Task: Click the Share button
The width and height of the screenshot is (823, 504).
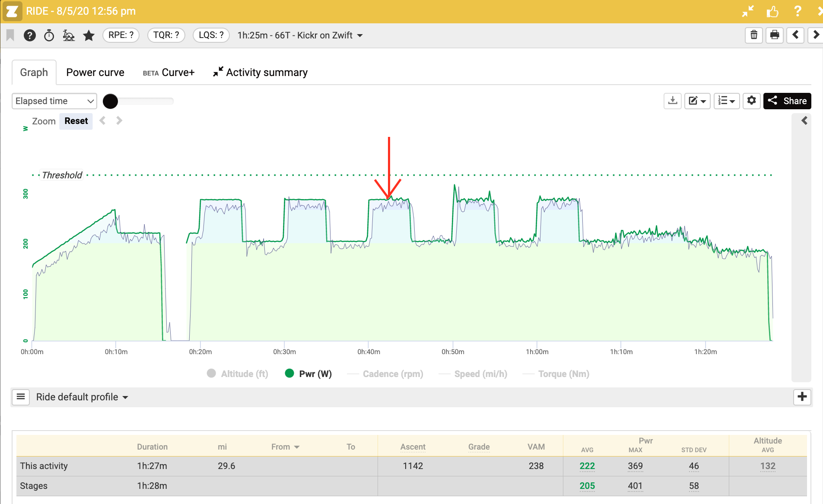Action: (787, 101)
